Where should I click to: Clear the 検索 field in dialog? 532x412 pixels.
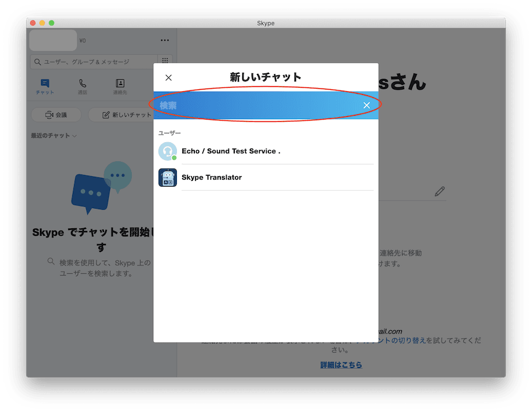[x=367, y=105]
